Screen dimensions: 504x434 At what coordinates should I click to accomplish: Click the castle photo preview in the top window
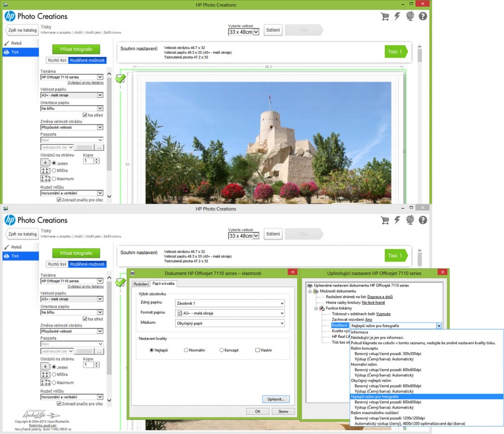coord(268,143)
